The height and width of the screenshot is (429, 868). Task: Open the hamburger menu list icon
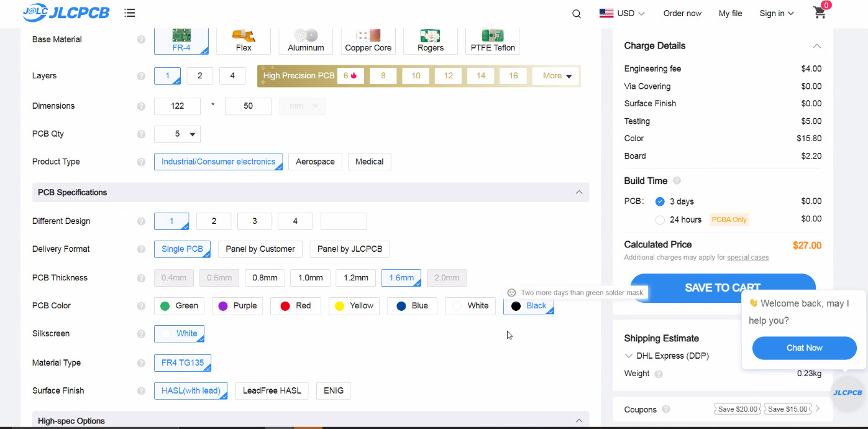130,13
